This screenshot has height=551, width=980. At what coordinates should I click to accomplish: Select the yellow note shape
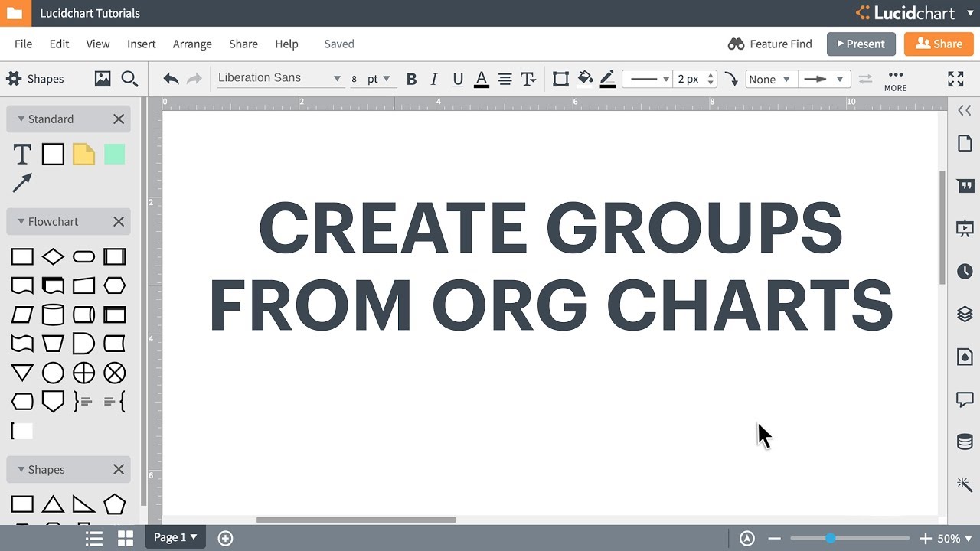(x=83, y=155)
